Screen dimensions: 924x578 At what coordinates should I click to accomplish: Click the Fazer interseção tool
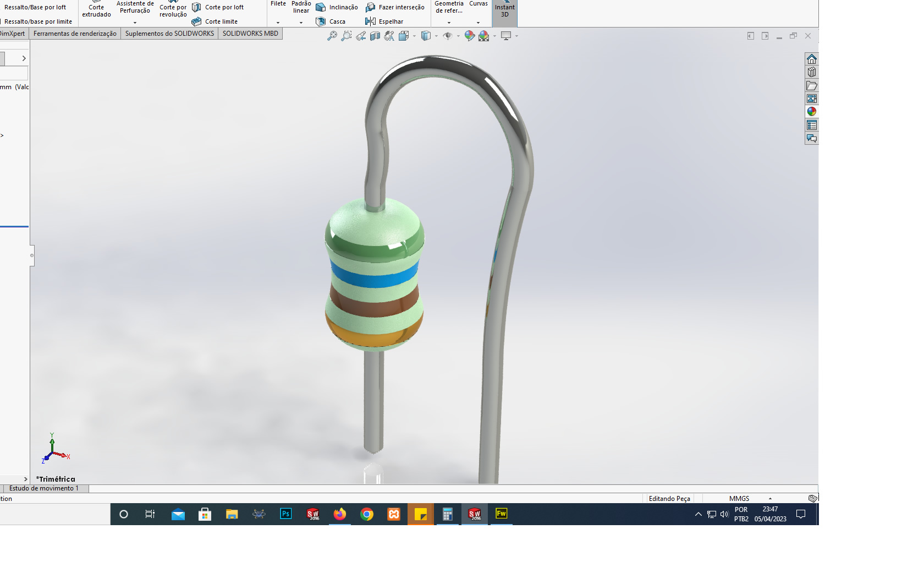(395, 7)
